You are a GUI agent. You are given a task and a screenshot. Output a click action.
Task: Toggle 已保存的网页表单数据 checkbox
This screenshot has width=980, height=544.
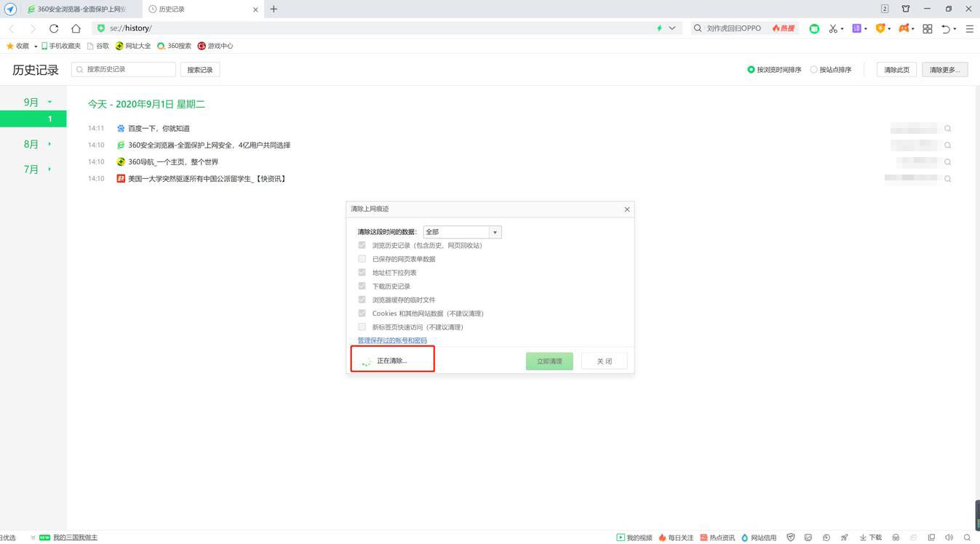(x=362, y=258)
